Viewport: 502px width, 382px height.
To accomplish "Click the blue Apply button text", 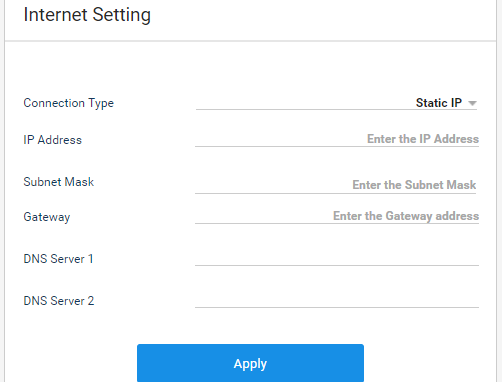I will tap(250, 364).
